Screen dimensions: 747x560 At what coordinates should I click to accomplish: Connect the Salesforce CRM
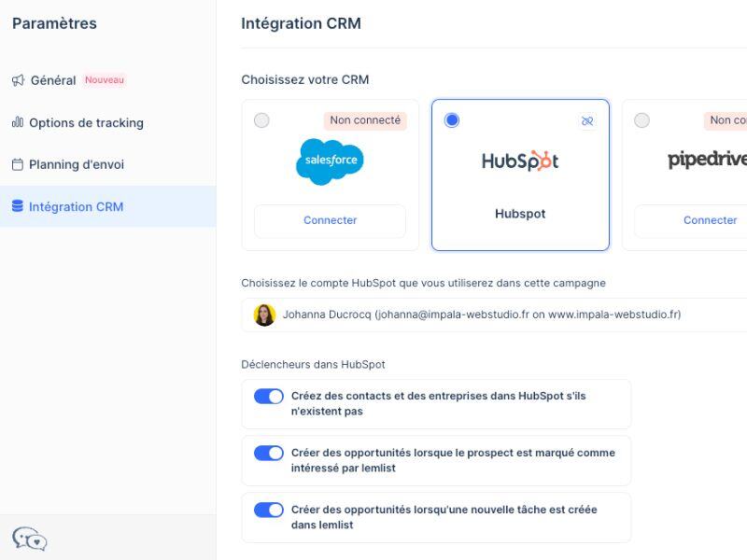point(331,221)
